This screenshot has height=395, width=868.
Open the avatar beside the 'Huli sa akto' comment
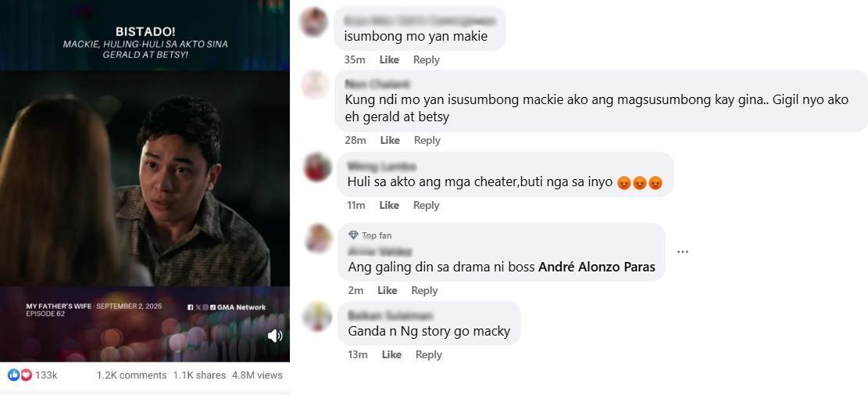tap(317, 167)
